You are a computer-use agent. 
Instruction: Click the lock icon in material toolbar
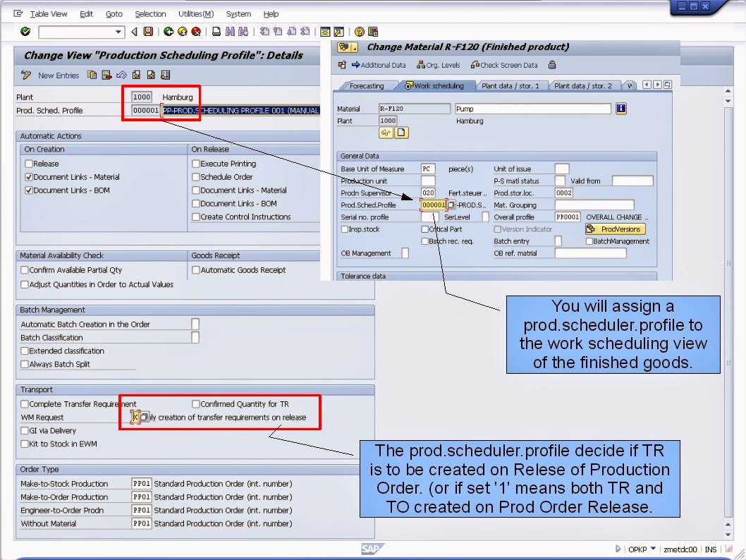[x=552, y=65]
